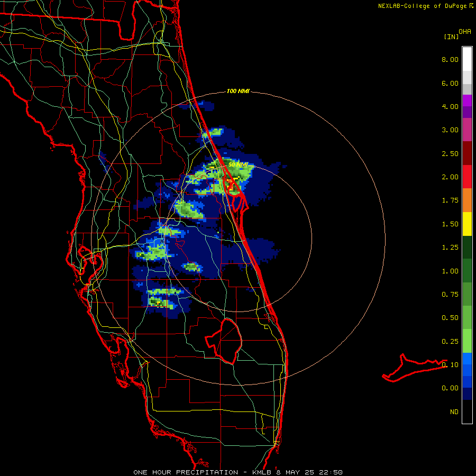
Task: Click the 6.00 legend value
Action: 450,83
